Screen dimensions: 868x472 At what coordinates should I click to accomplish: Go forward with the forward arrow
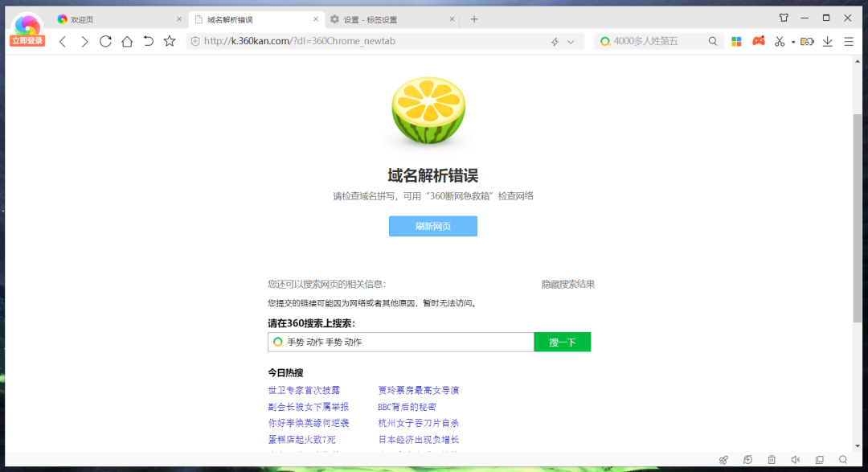84,42
